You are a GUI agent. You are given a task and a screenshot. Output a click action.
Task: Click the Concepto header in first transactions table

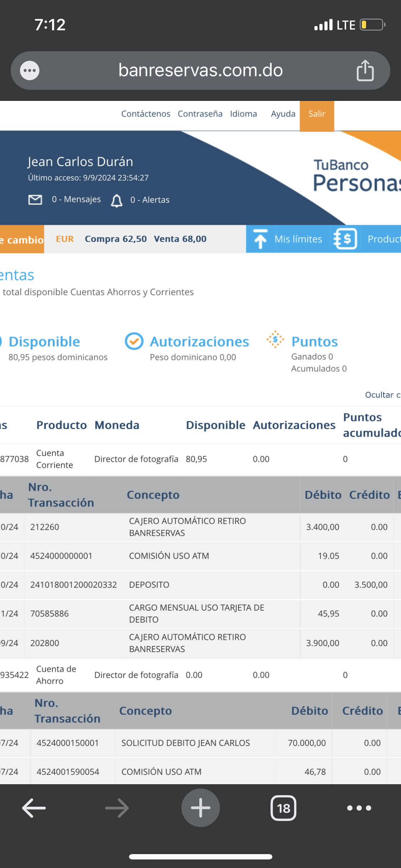[153, 495]
